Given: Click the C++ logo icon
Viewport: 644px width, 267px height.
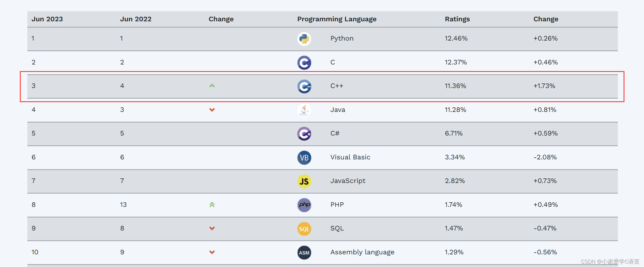Looking at the screenshot, I should [304, 86].
